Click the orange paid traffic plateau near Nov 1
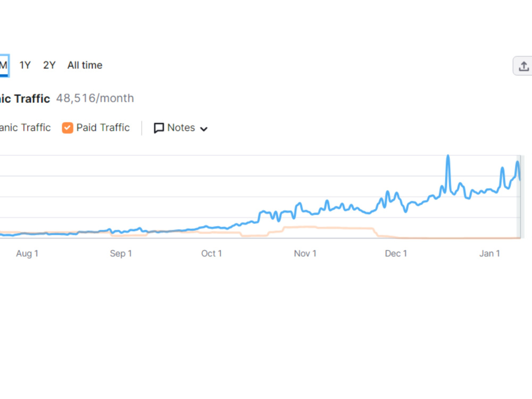The height and width of the screenshot is (399, 532). tap(300, 227)
